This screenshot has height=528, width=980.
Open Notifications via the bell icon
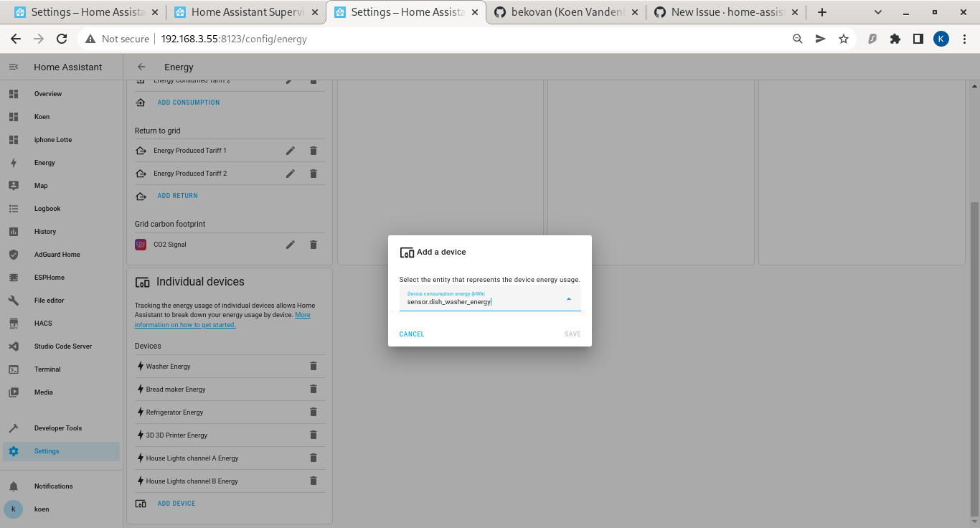point(13,486)
